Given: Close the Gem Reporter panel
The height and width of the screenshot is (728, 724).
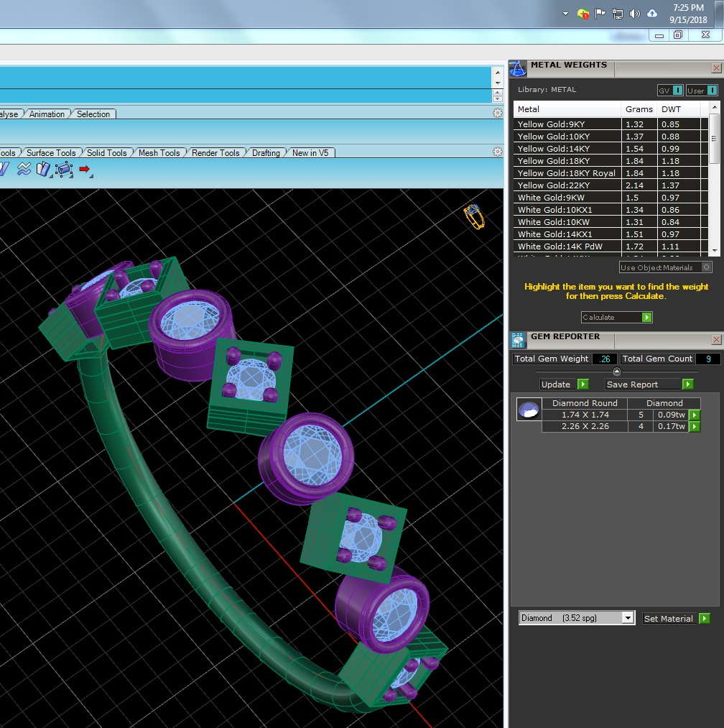Looking at the screenshot, I should (716, 340).
